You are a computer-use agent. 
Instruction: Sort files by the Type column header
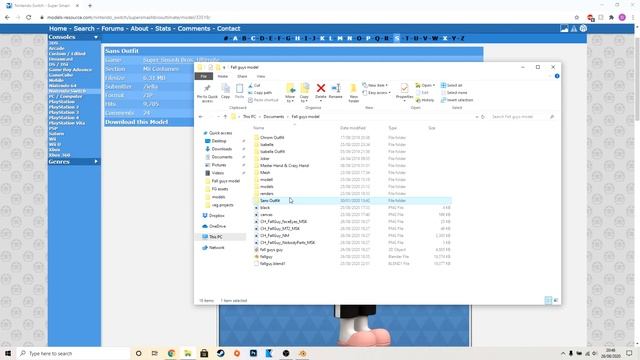(392, 128)
